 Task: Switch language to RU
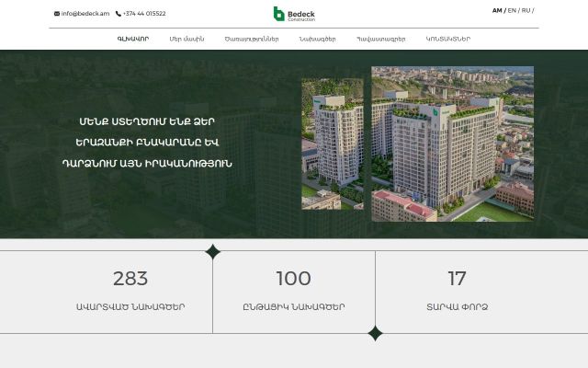(526, 10)
